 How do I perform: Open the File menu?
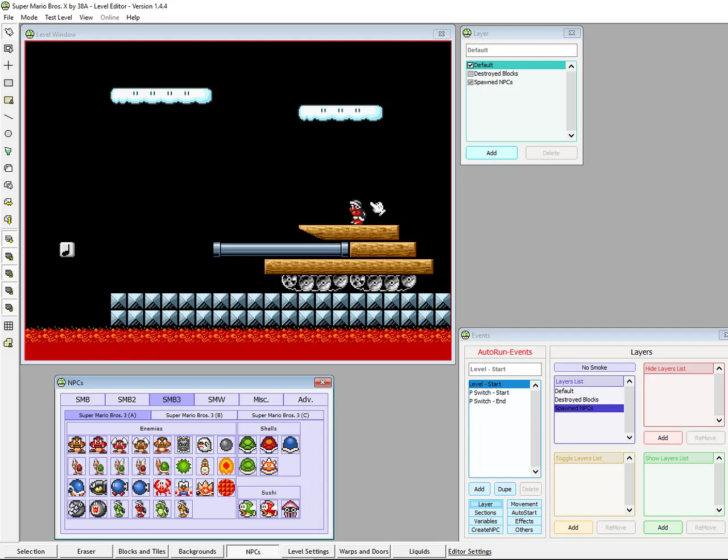click(9, 18)
